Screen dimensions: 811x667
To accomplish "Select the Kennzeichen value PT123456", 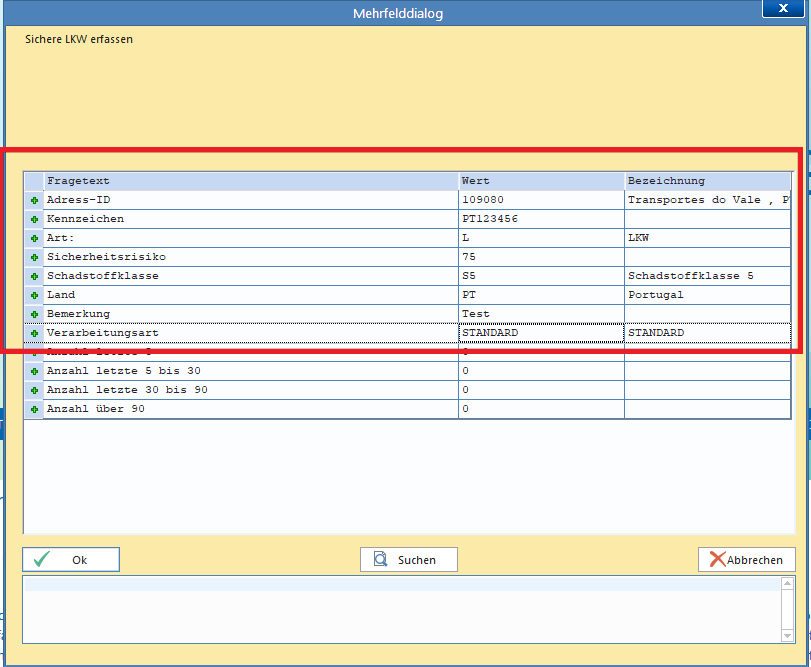I will click(x=542, y=219).
